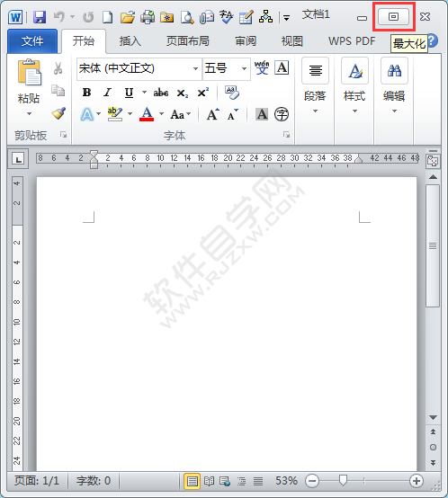Grow font size with large A
The width and height of the screenshot is (448, 498).
(212, 114)
